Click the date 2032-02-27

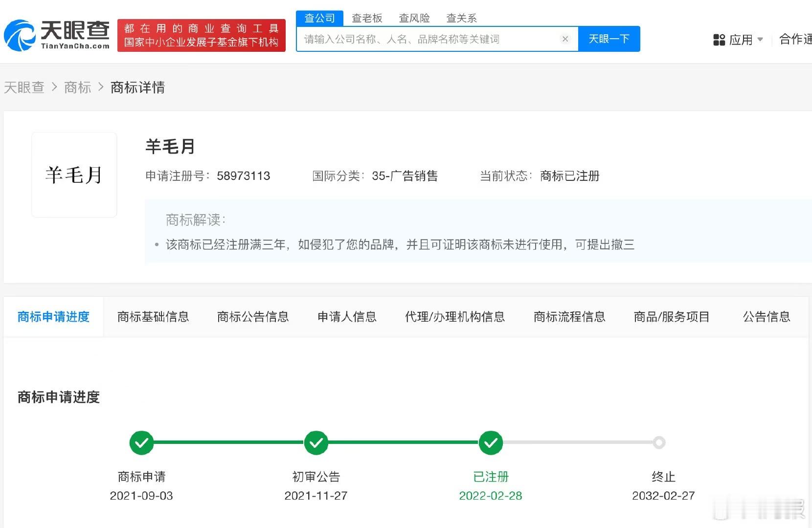click(663, 496)
